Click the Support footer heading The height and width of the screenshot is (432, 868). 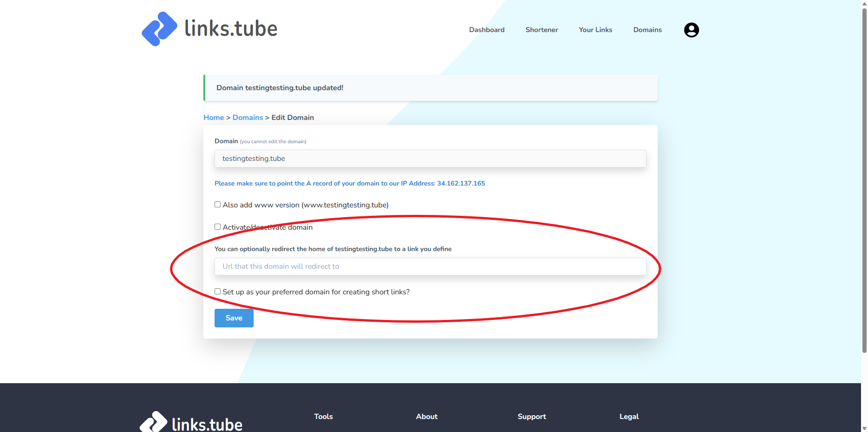point(532,417)
